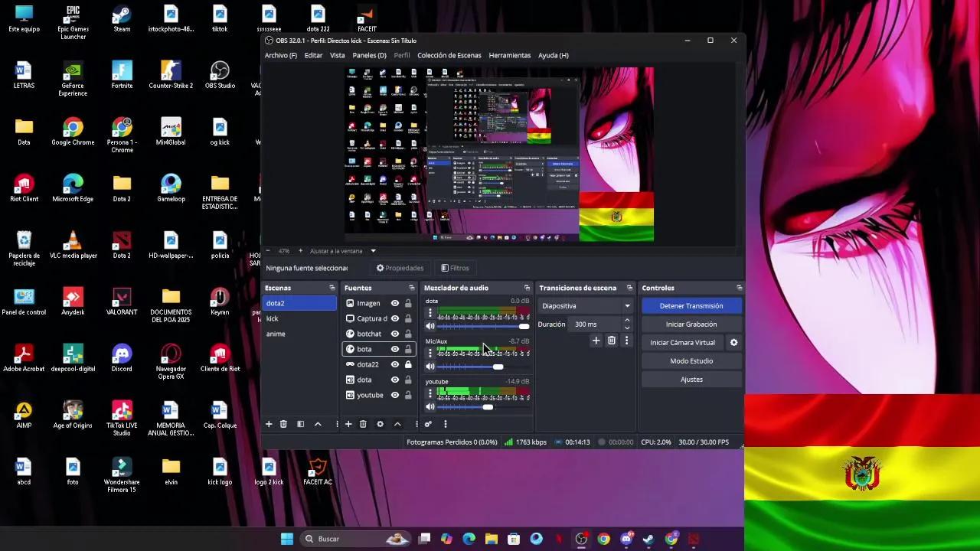Image resolution: width=980 pixels, height=551 pixels.
Task: Move source up with the chevron icon
Action: [x=397, y=423]
